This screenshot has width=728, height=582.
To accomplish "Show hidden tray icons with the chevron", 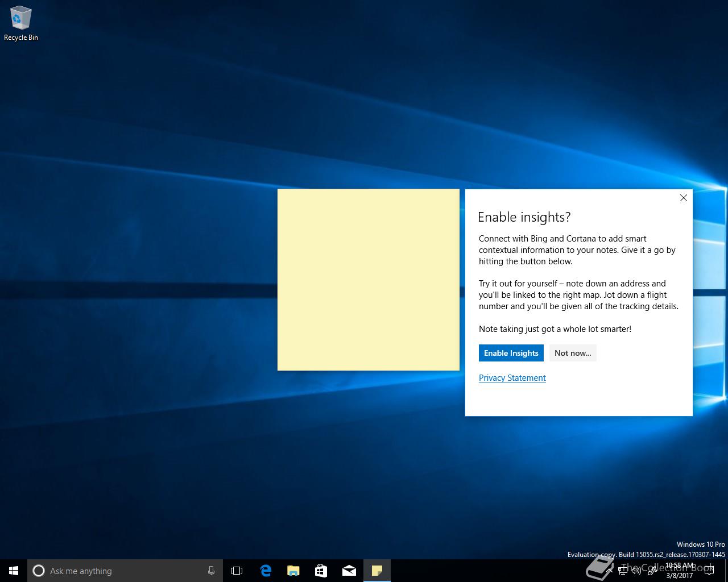I will [609, 571].
